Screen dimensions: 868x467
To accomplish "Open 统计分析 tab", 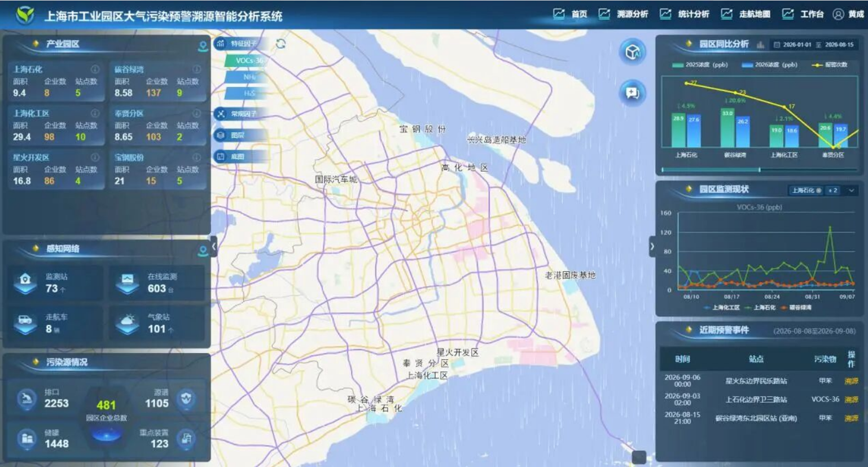I will [685, 14].
